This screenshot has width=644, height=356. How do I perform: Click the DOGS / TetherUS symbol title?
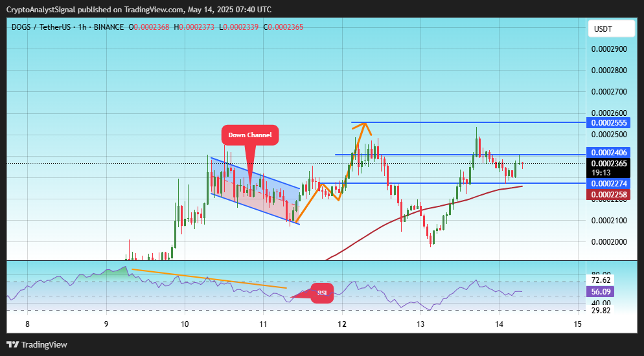tap(41, 27)
